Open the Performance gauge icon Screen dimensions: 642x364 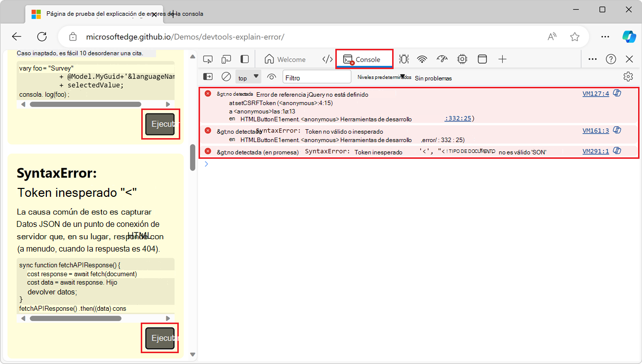(442, 59)
